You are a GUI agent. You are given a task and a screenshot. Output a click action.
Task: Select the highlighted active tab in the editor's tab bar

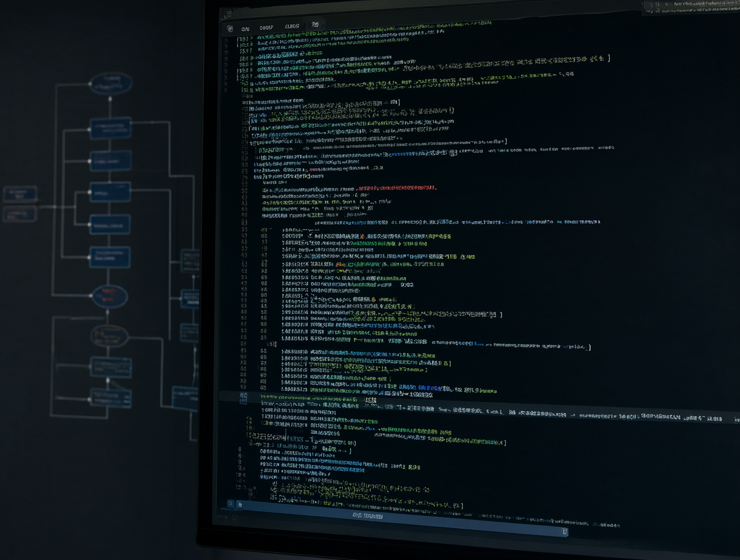[x=315, y=24]
